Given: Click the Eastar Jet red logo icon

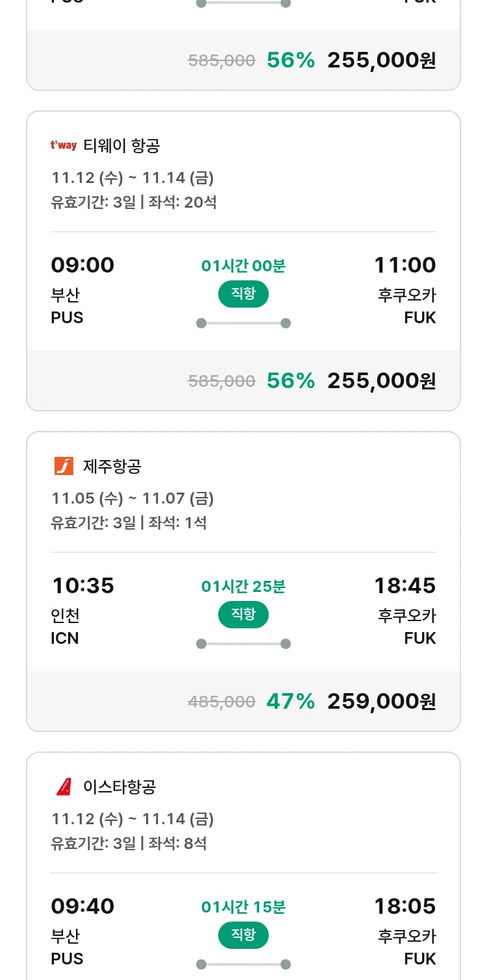Looking at the screenshot, I should [x=64, y=787].
